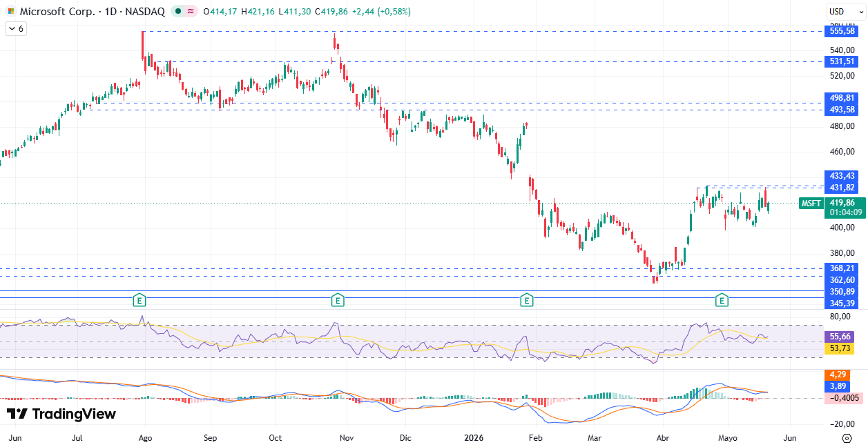Click the orange MACD signal value 4,29

(x=837, y=375)
